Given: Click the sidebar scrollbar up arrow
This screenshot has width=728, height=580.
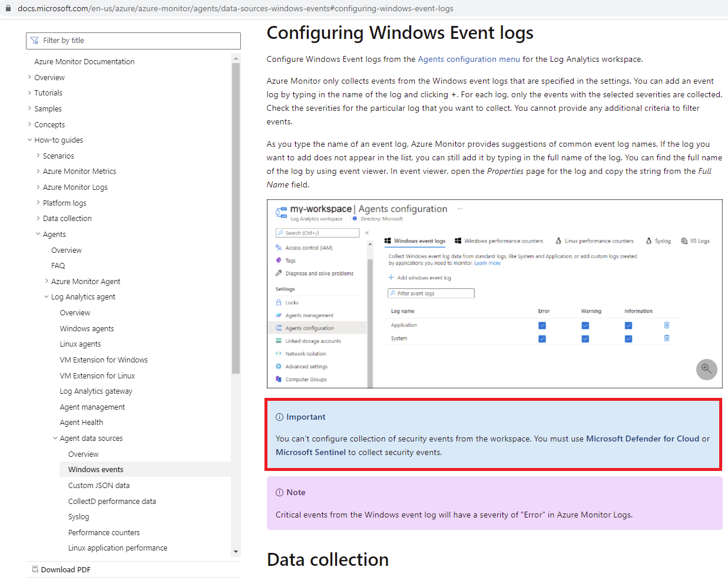Looking at the screenshot, I should 236,58.
